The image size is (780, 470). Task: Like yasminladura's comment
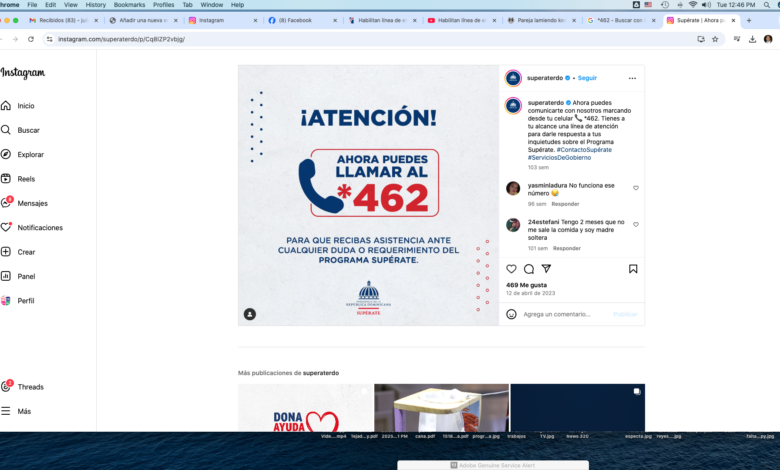click(x=636, y=188)
